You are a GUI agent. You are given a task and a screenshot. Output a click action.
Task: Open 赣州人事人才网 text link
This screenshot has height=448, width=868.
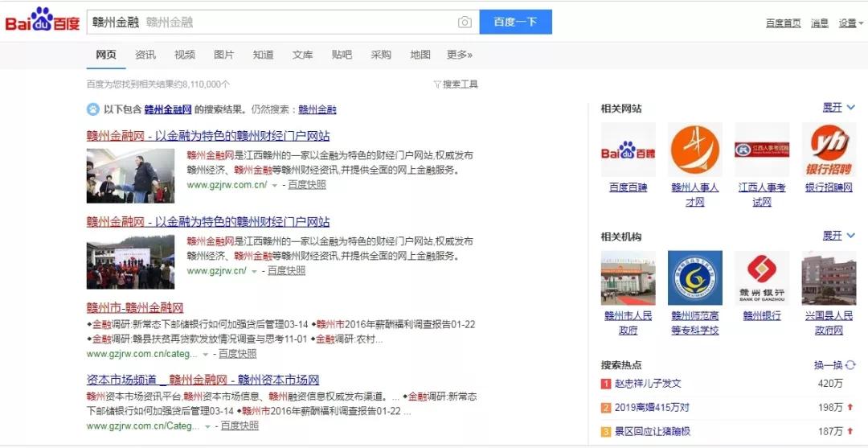pyautogui.click(x=694, y=195)
